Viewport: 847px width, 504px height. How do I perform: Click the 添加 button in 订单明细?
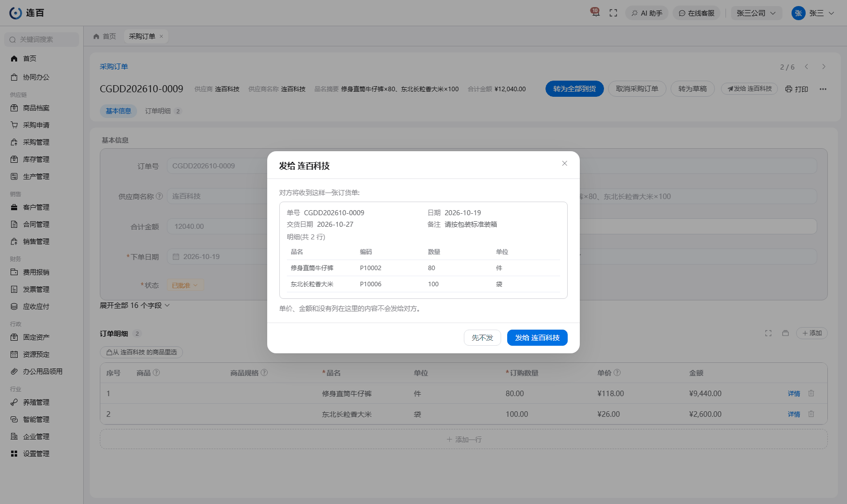pyautogui.click(x=812, y=333)
